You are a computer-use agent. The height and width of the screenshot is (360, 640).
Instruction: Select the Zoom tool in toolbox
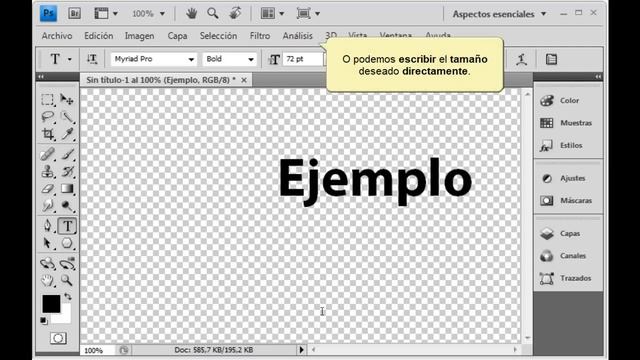pyautogui.click(x=67, y=280)
